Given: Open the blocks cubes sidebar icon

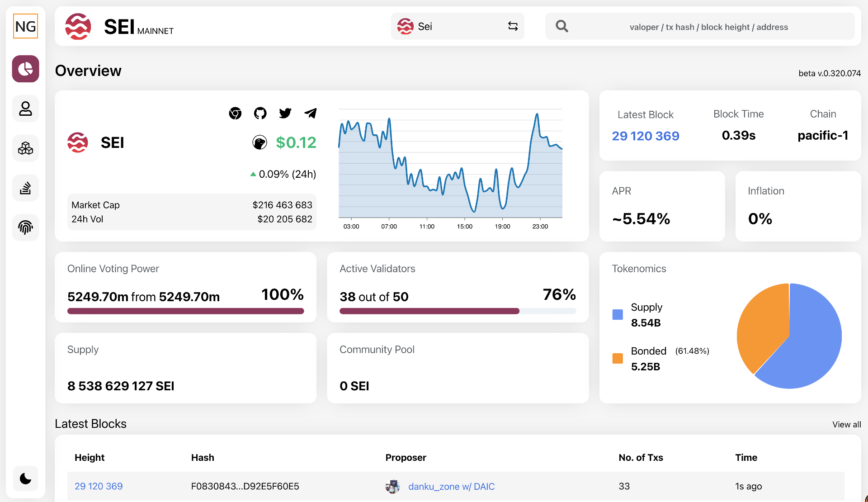Looking at the screenshot, I should [x=25, y=148].
